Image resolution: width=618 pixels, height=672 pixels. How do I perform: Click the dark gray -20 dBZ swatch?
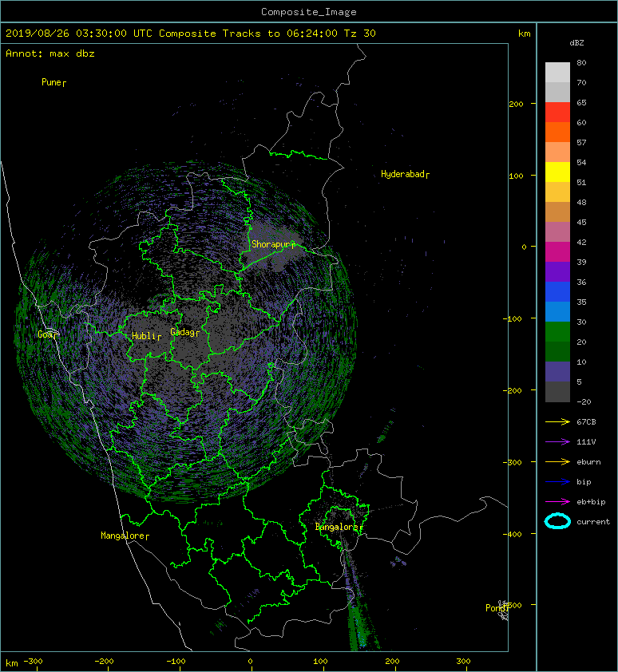click(x=557, y=392)
